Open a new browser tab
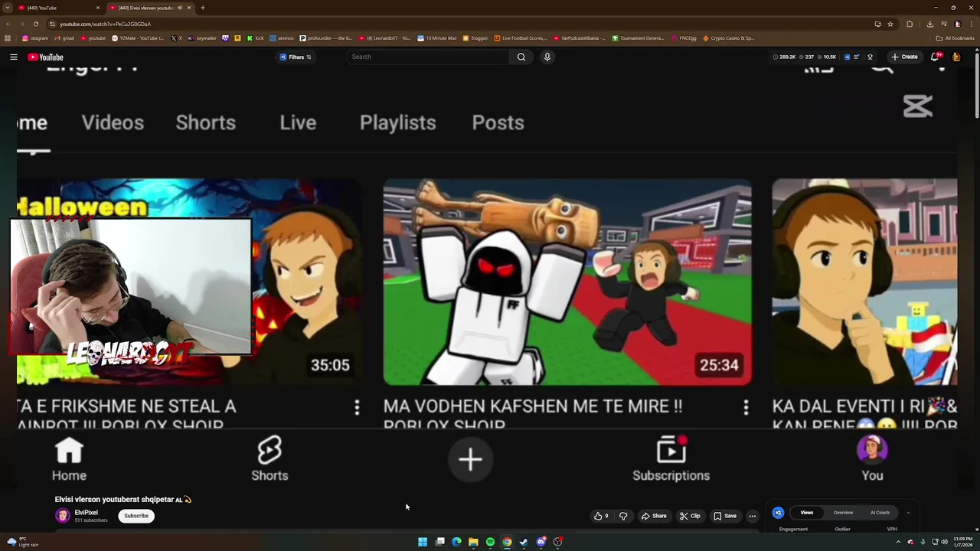This screenshot has height=551, width=980. click(202, 8)
